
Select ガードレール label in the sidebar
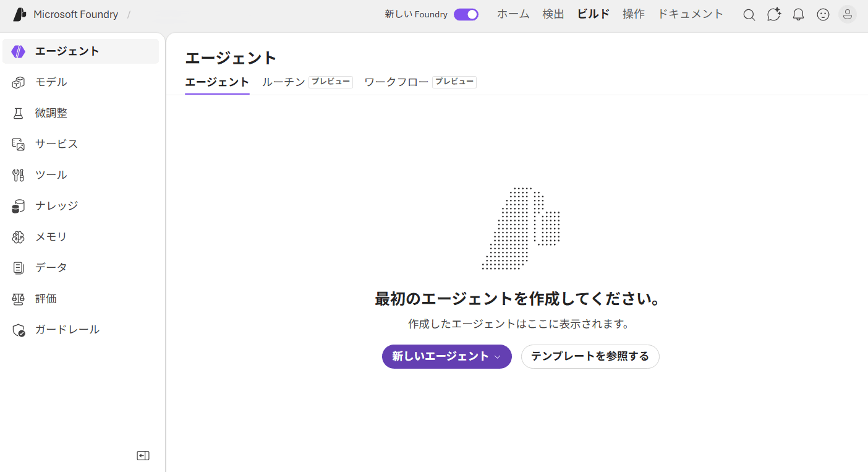(x=67, y=330)
